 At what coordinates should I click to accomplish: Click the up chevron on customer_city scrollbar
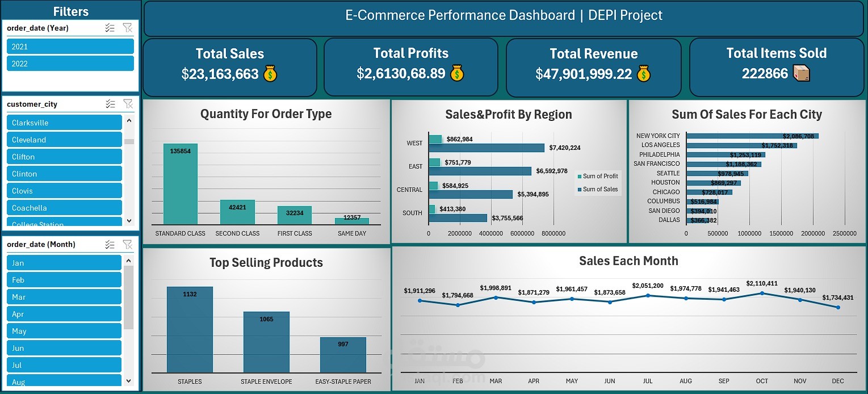coord(129,120)
